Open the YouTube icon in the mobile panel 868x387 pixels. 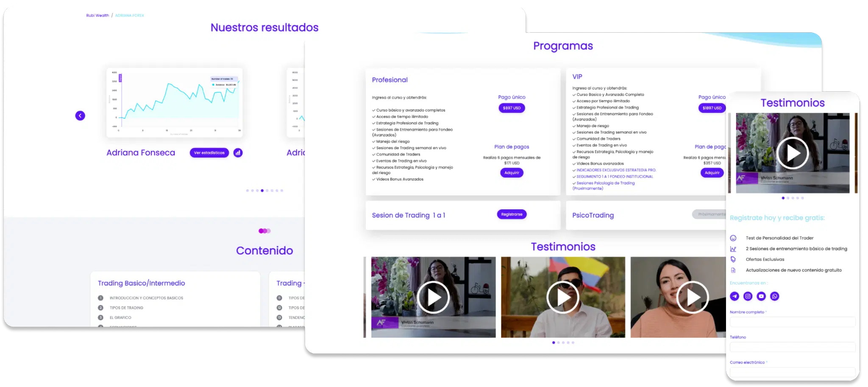pyautogui.click(x=762, y=296)
